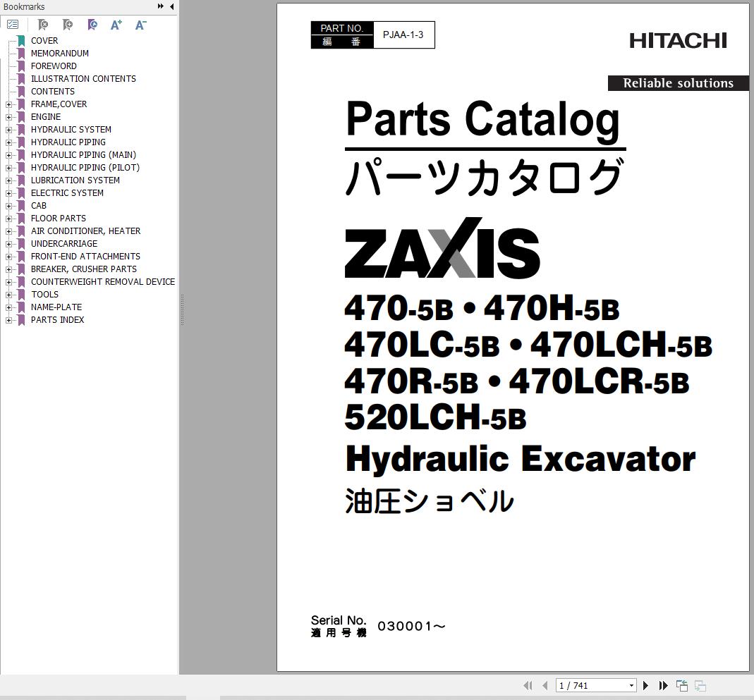754x700 pixels.
Task: Jump to the last page
Action: tap(664, 686)
